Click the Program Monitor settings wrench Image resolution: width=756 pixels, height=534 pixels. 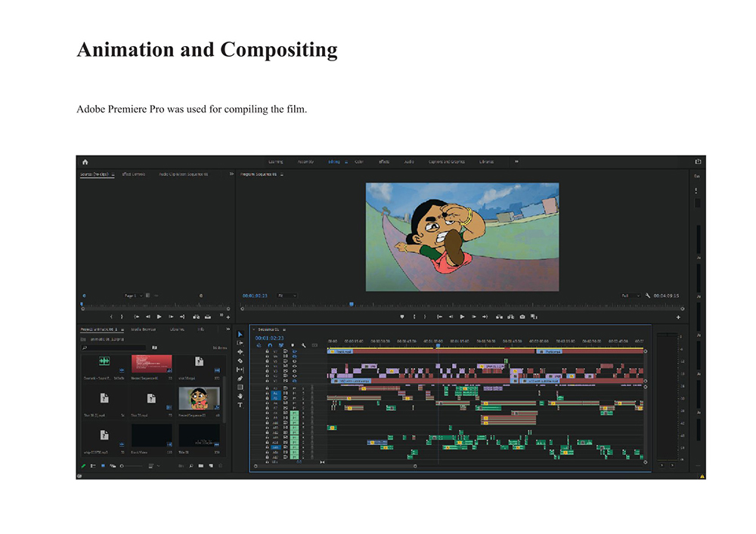tap(648, 295)
